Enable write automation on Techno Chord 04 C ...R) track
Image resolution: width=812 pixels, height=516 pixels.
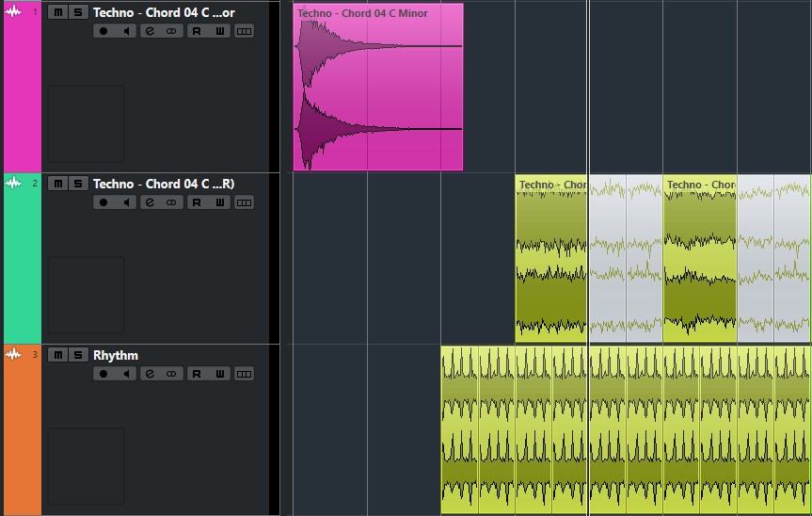219,202
